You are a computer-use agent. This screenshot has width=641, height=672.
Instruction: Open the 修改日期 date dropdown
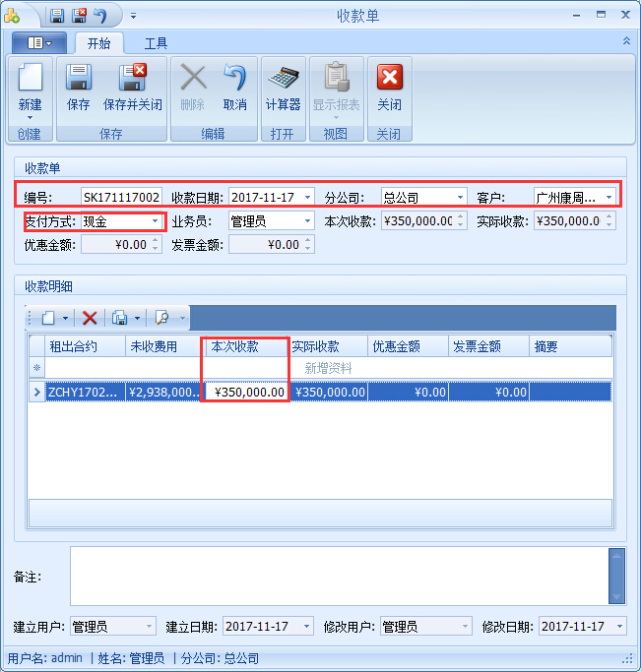point(619,627)
